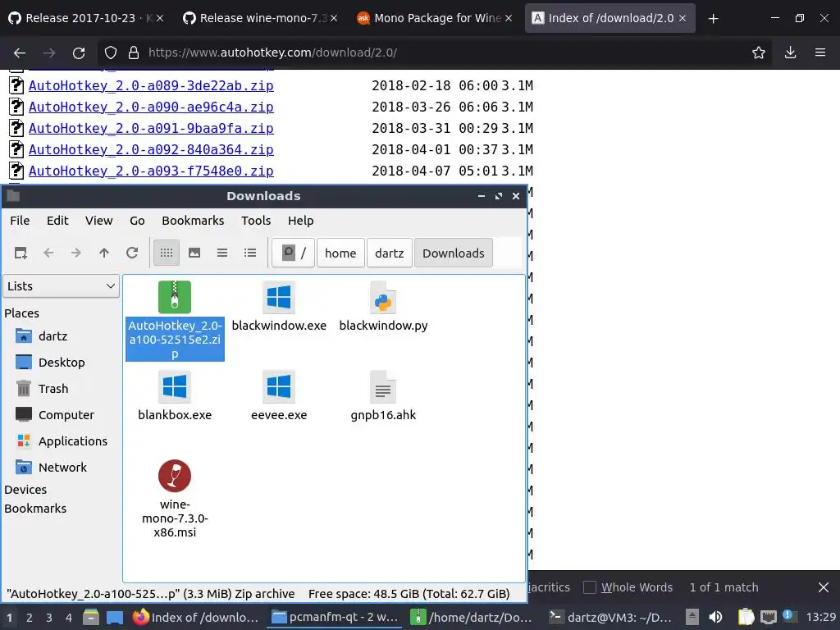Screen dimensions: 840x630
Task: Open Help menu in file manager
Action: click(300, 221)
